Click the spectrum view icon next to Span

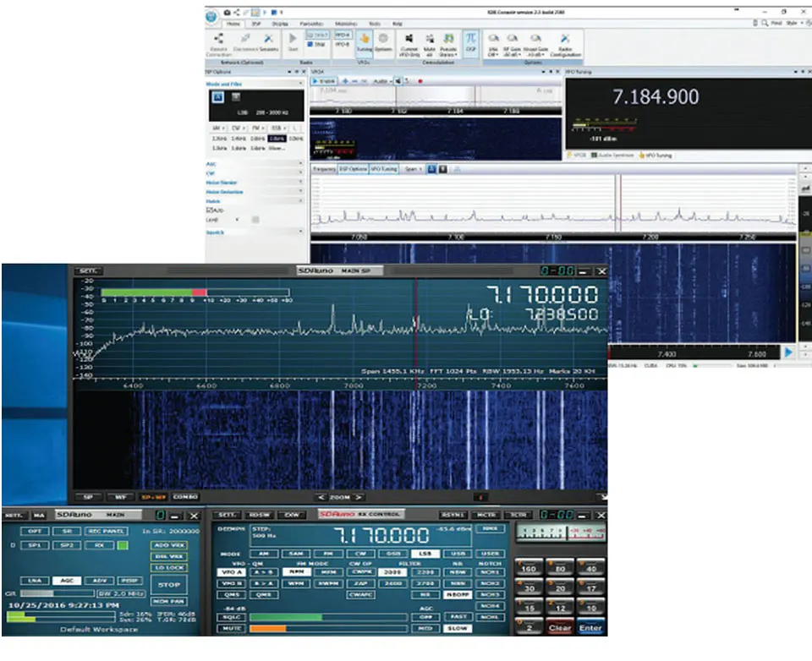point(432,169)
